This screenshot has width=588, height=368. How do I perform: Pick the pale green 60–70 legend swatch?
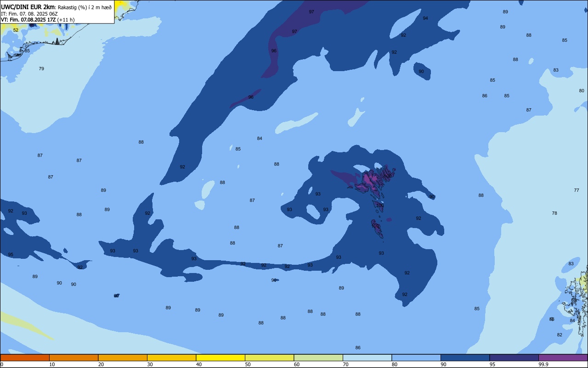pyautogui.click(x=318, y=357)
